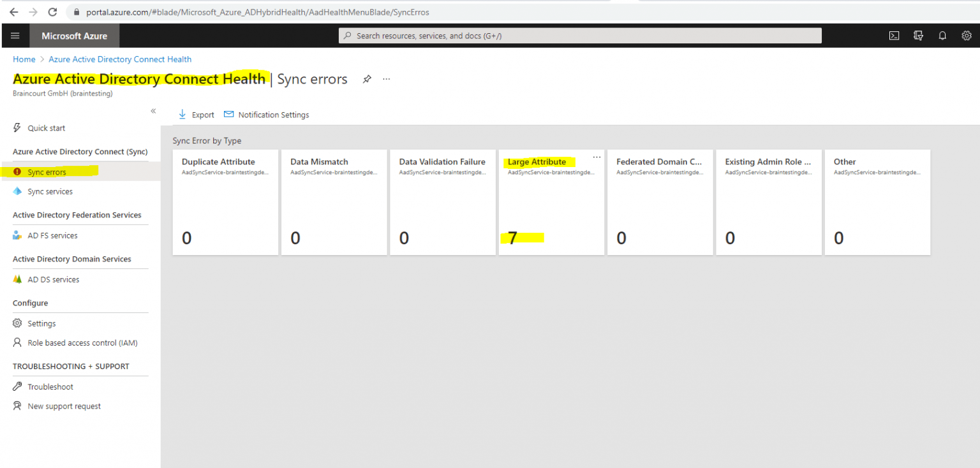The width and height of the screenshot is (980, 468).
Task: Open the hamburger portal menu
Action: (x=15, y=36)
